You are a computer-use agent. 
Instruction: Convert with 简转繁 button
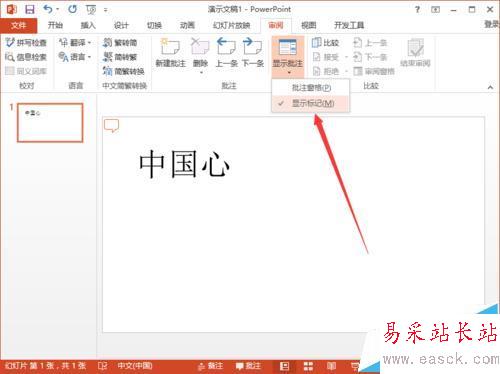tap(120, 57)
